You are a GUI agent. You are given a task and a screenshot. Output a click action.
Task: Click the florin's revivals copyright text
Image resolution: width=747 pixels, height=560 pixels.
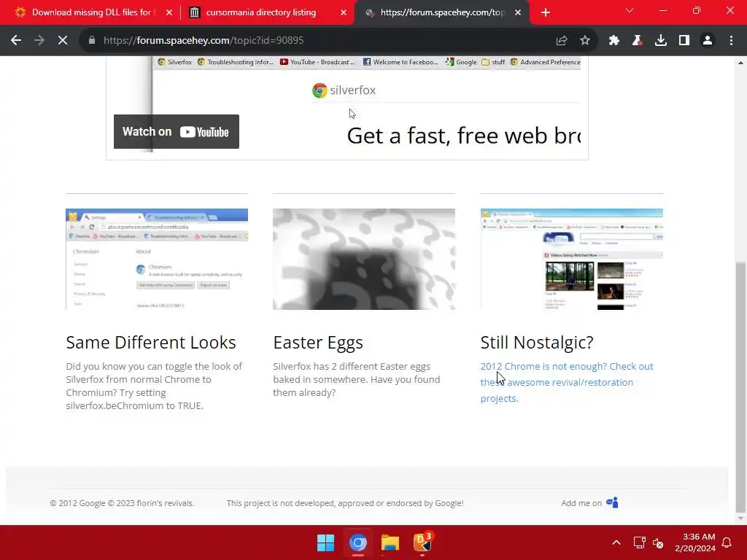pyautogui.click(x=122, y=503)
